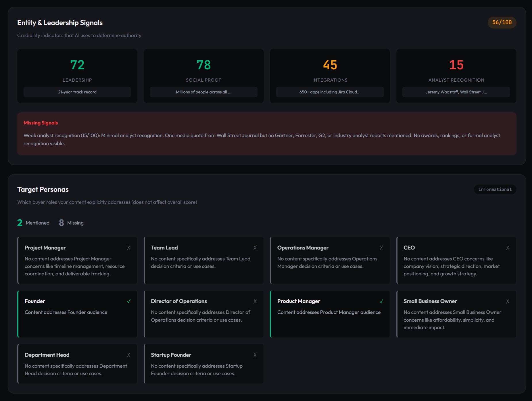Select the 2 Mentioned filter
The image size is (532, 401).
point(33,222)
